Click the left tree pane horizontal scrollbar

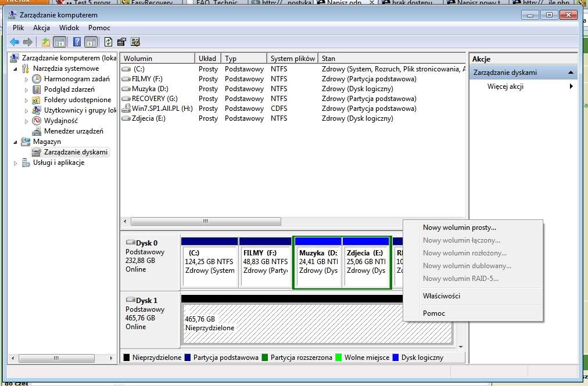(56, 358)
